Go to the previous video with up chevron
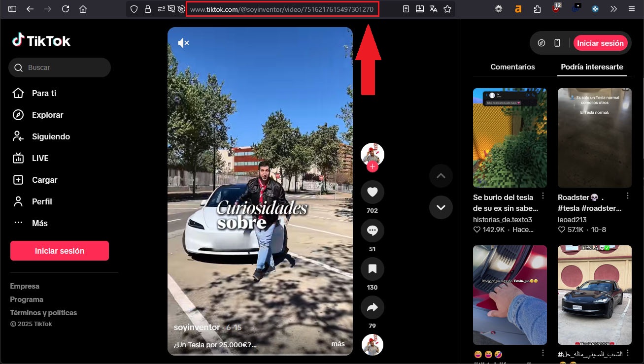 (x=441, y=176)
